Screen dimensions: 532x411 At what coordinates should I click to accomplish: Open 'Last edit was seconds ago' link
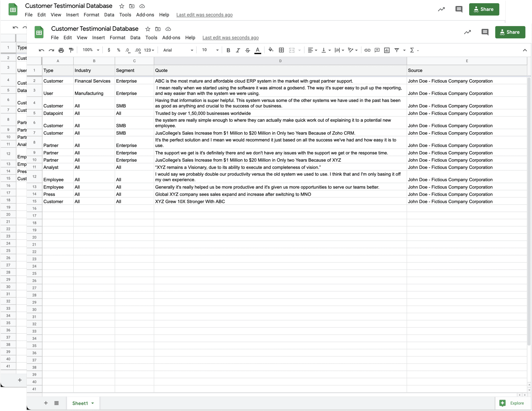click(230, 38)
